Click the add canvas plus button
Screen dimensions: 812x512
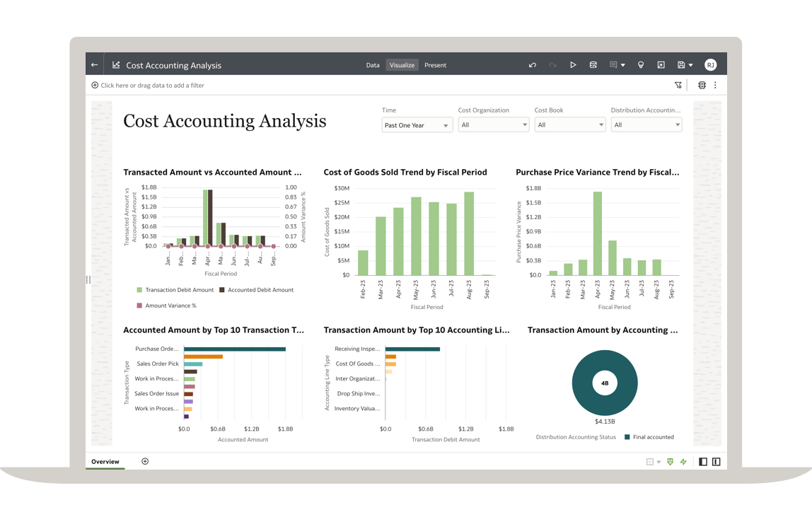click(145, 462)
